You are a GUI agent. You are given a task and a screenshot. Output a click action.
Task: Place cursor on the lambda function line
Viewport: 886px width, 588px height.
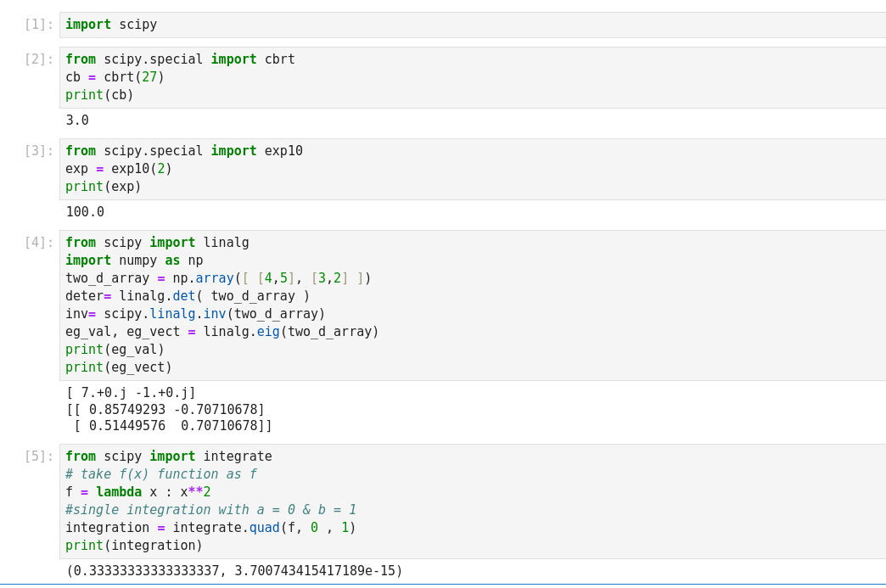137,492
